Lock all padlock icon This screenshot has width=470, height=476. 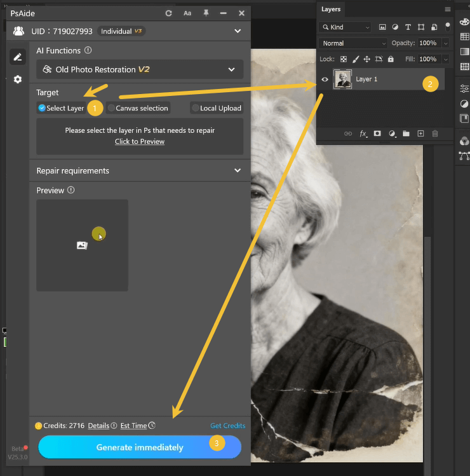391,59
